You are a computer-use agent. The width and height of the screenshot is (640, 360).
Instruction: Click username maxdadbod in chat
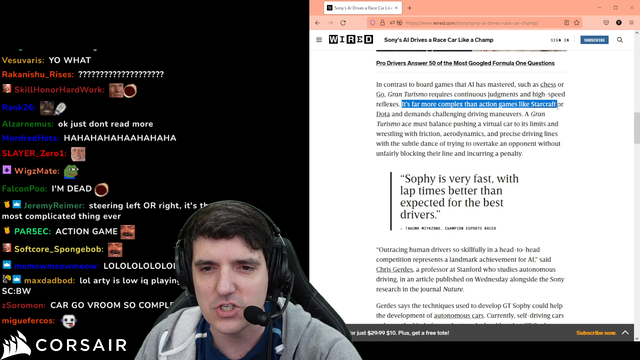click(x=49, y=281)
